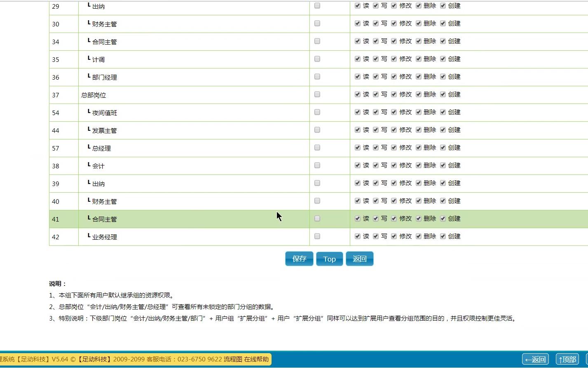Viewport: 588px width, 368px height.
Task: Uncheck 读 permission for 总经理 row 57
Action: click(357, 147)
